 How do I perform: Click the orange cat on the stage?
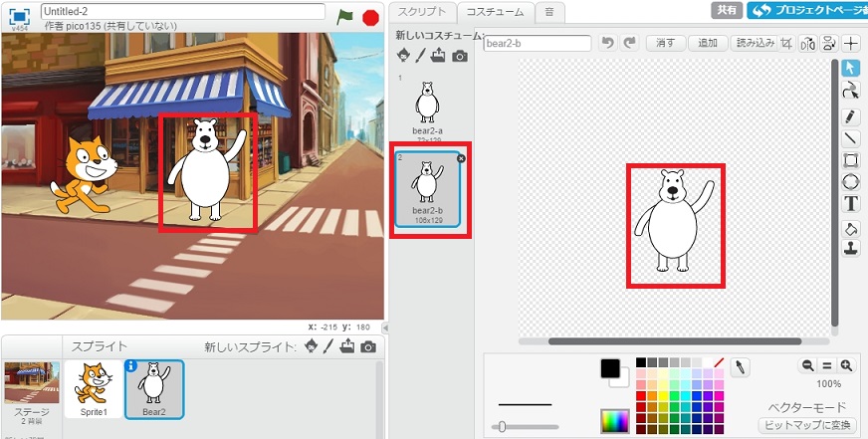click(x=83, y=175)
